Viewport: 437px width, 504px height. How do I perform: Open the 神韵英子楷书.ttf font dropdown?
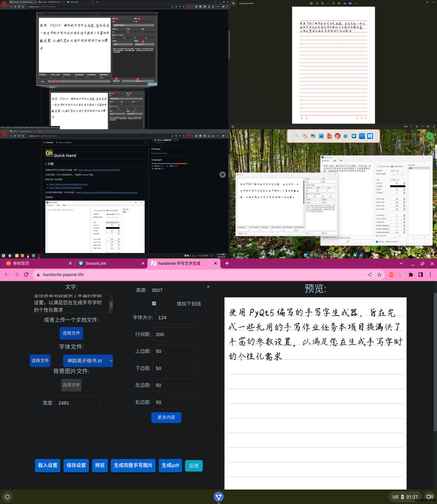88,360
